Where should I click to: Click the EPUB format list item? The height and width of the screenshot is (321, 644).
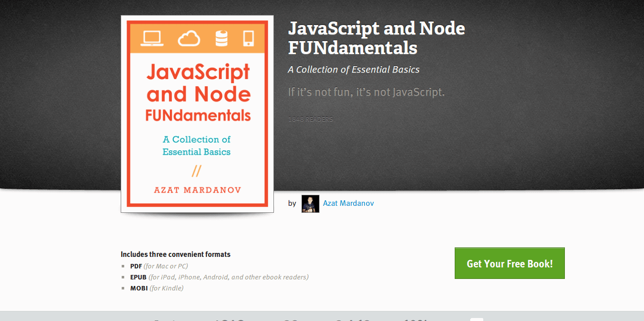[219, 277]
